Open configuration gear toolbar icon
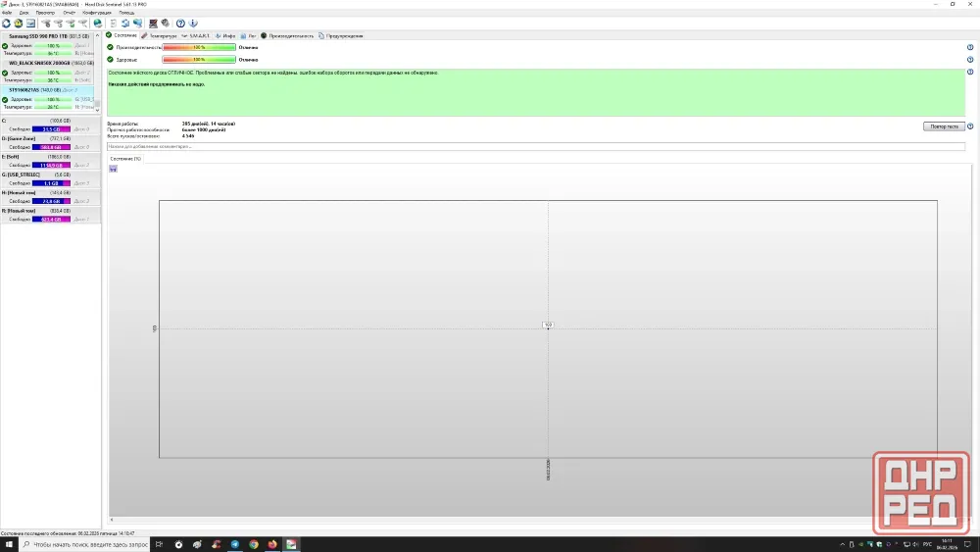Image resolution: width=980 pixels, height=552 pixels. [x=165, y=24]
